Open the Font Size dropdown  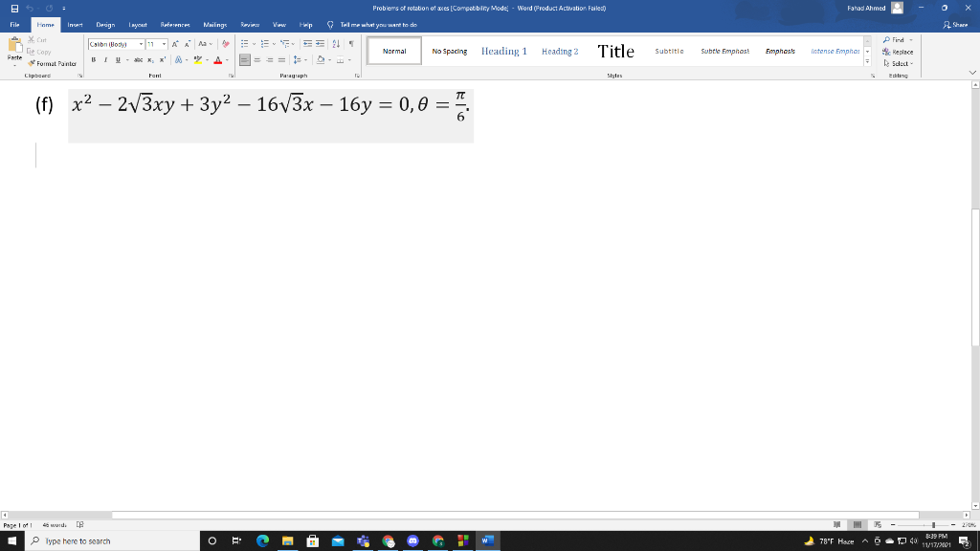(163, 44)
